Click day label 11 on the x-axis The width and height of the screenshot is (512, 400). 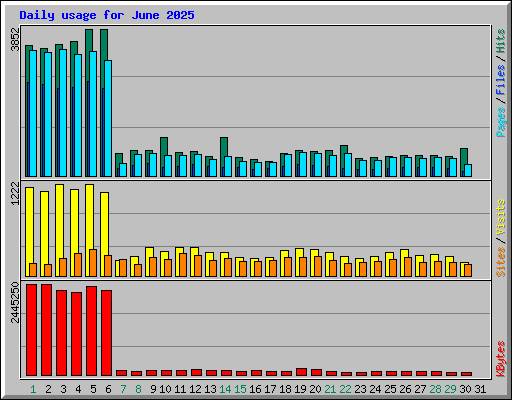click(x=180, y=389)
